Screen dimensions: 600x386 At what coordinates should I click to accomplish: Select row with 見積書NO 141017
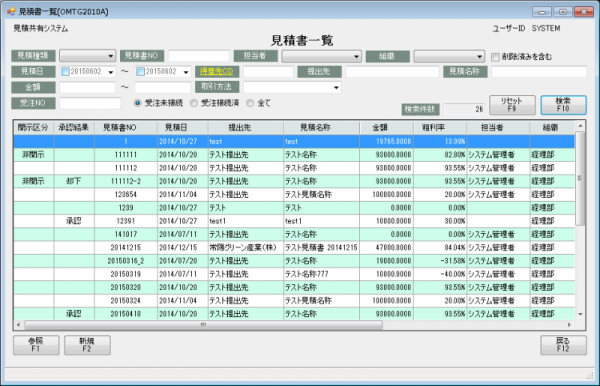click(x=294, y=234)
